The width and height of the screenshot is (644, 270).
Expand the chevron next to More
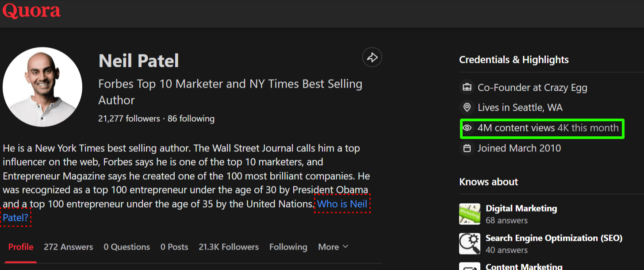pos(346,247)
